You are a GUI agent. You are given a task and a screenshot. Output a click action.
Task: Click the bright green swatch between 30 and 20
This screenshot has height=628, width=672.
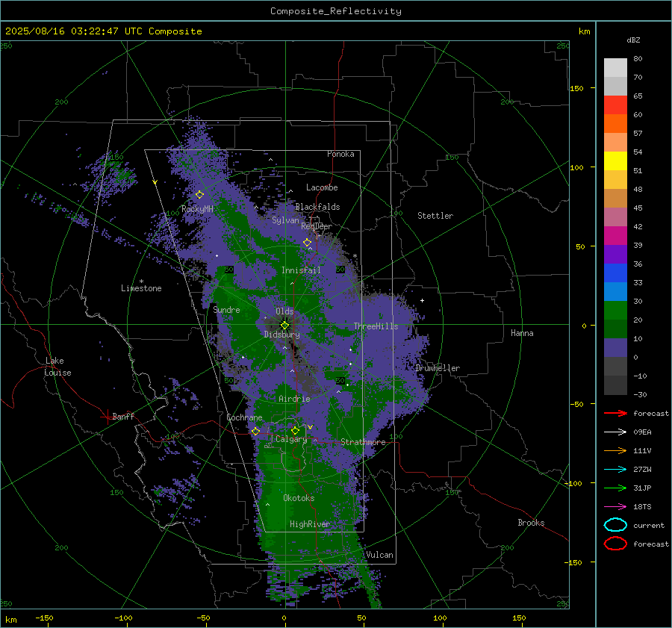pyautogui.click(x=615, y=311)
